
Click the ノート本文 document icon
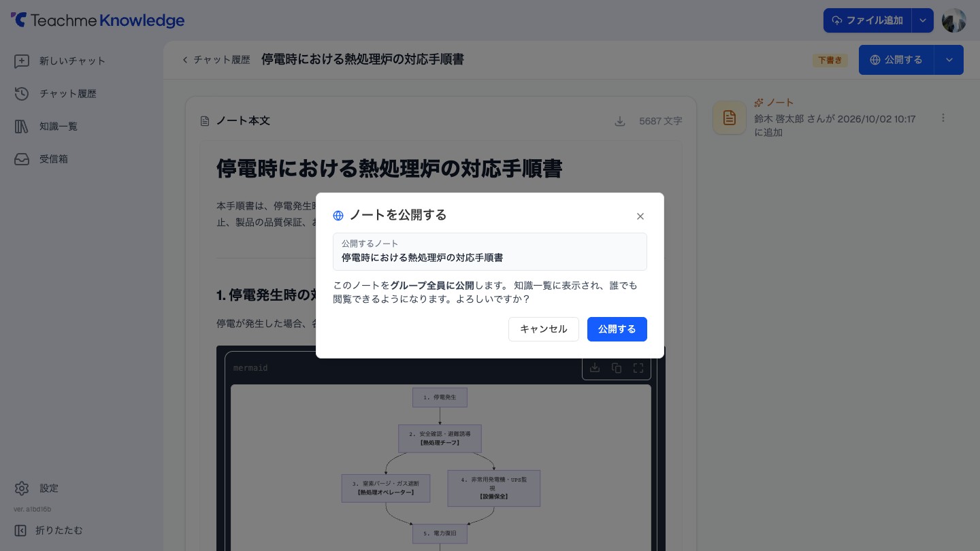[205, 121]
